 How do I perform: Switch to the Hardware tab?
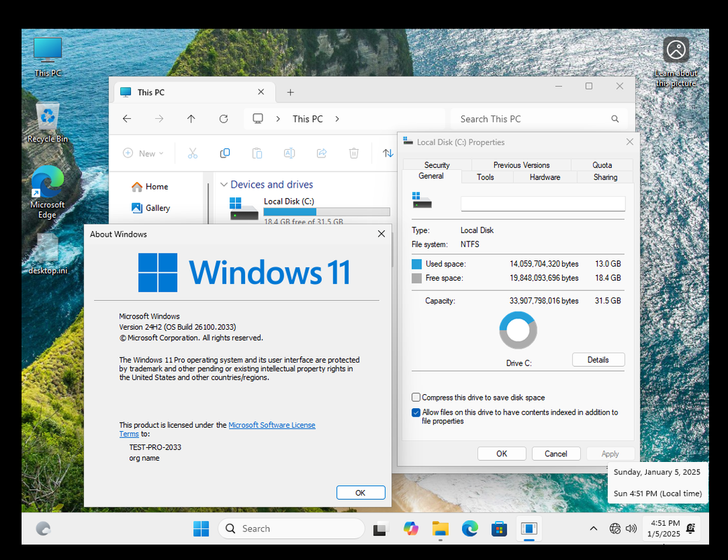[545, 177]
